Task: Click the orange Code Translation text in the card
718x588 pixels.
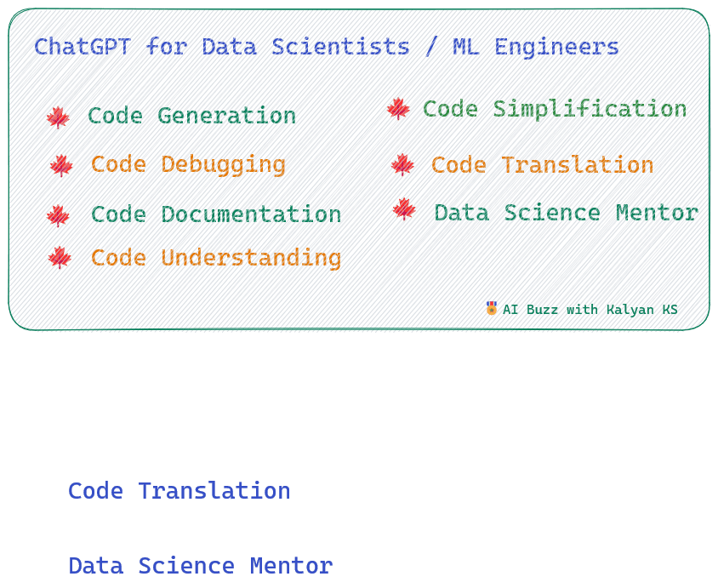Action: 542,164
